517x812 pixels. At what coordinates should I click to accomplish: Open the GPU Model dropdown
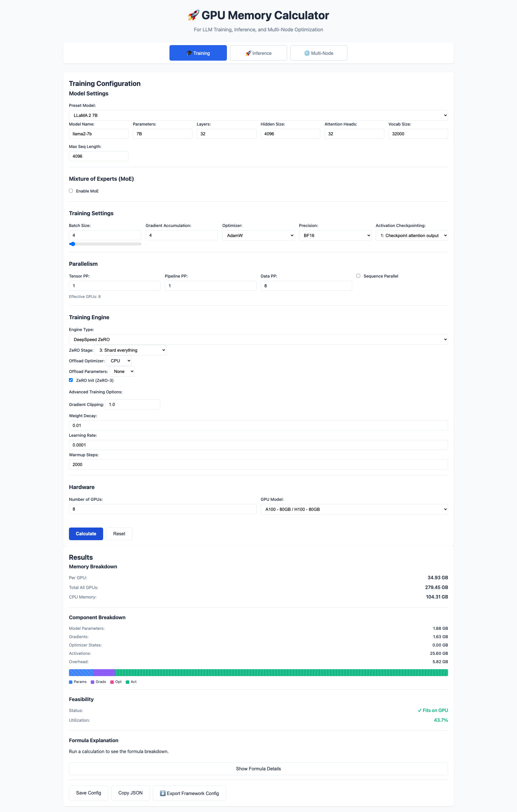(x=354, y=509)
